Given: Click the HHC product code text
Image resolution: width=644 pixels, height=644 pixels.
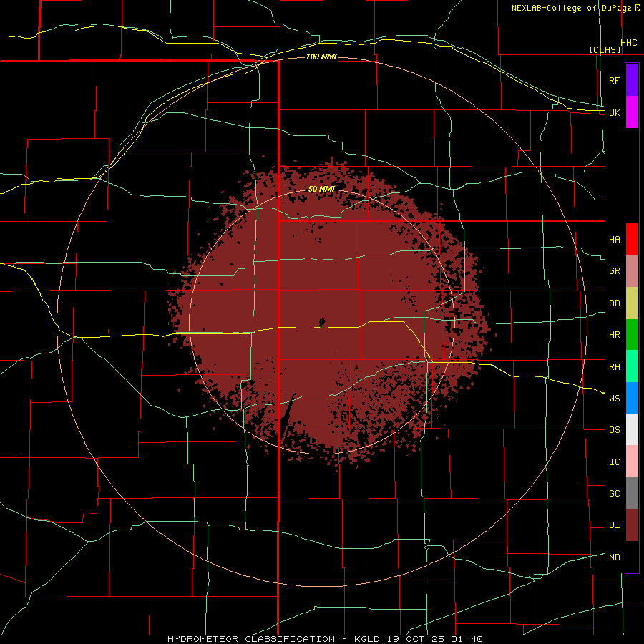Looking at the screenshot, I should point(629,43).
